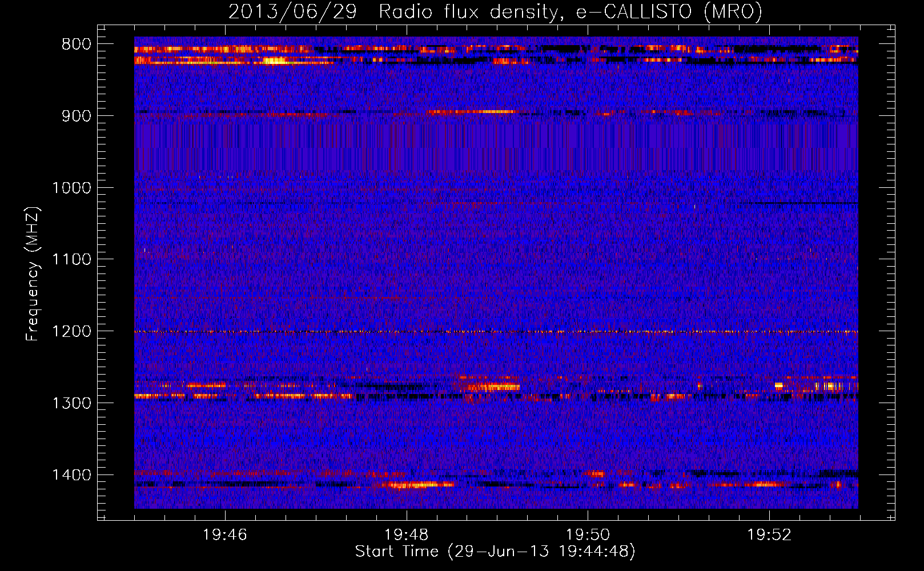Click the '19:46' time axis label
Viewport: 924px width, 571px height.
pyautogui.click(x=225, y=535)
